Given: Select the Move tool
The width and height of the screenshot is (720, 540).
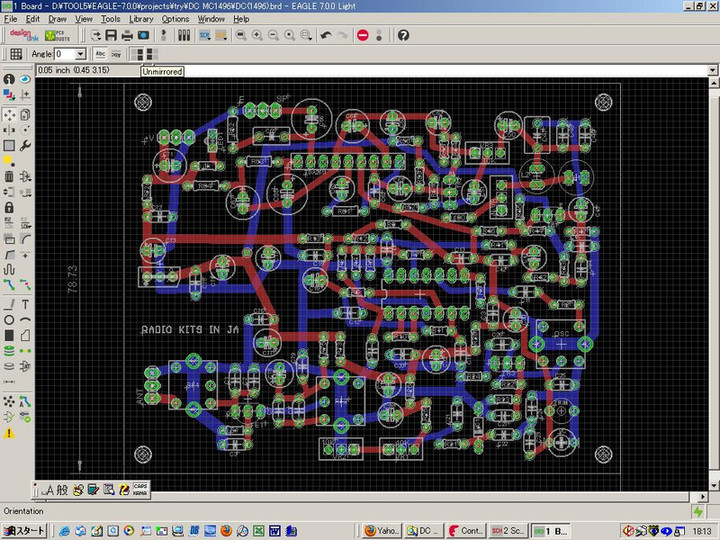Looking at the screenshot, I should (9, 114).
